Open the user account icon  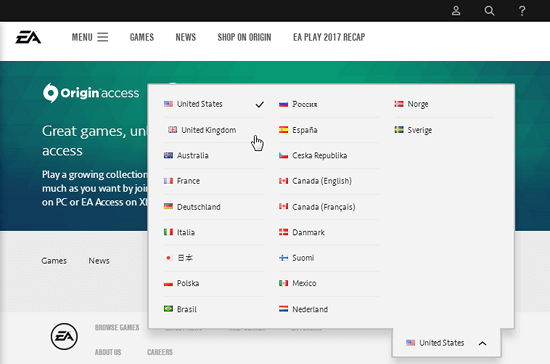tap(456, 11)
